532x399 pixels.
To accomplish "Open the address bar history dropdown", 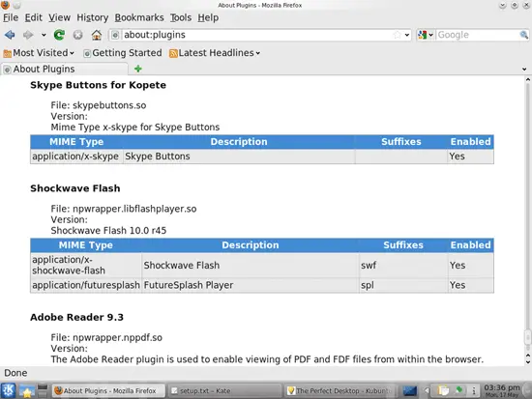I will [407, 35].
